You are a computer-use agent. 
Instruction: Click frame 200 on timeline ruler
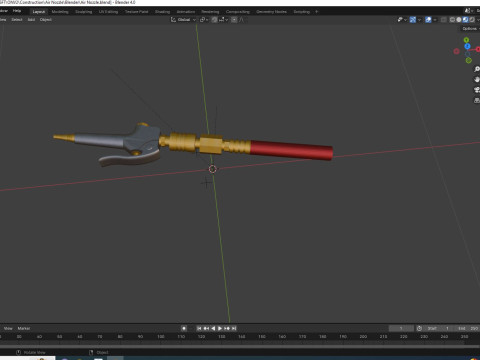click(x=363, y=337)
